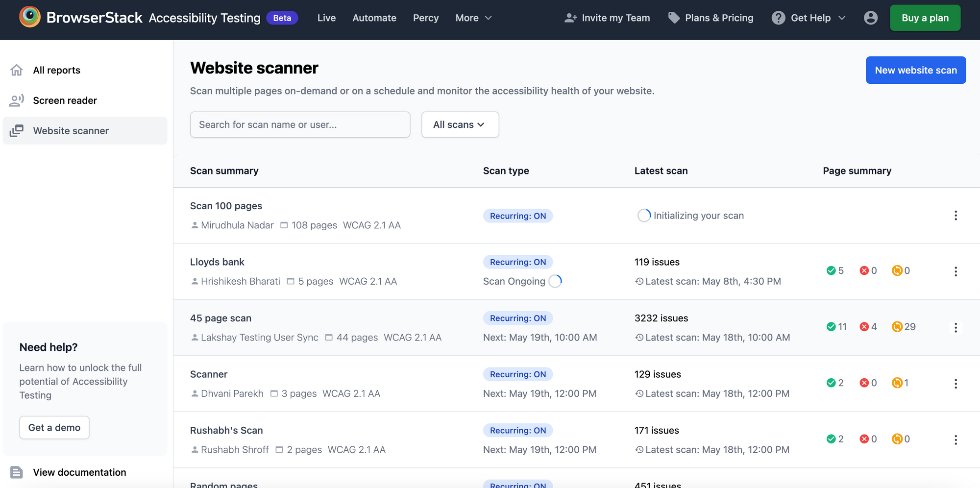The image size is (980, 488).
Task: Switch to the Automate tab
Action: point(374,18)
